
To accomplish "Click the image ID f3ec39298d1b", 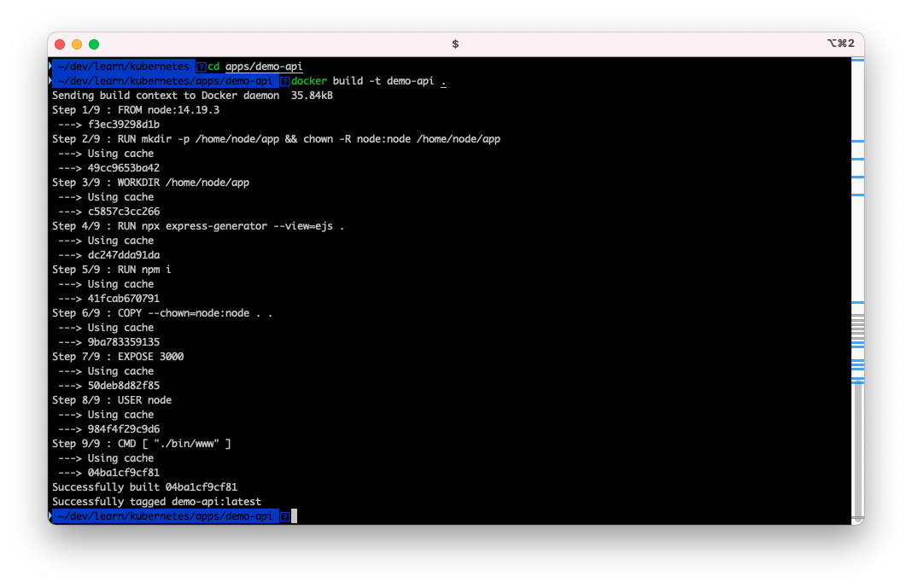I will (x=124, y=125).
